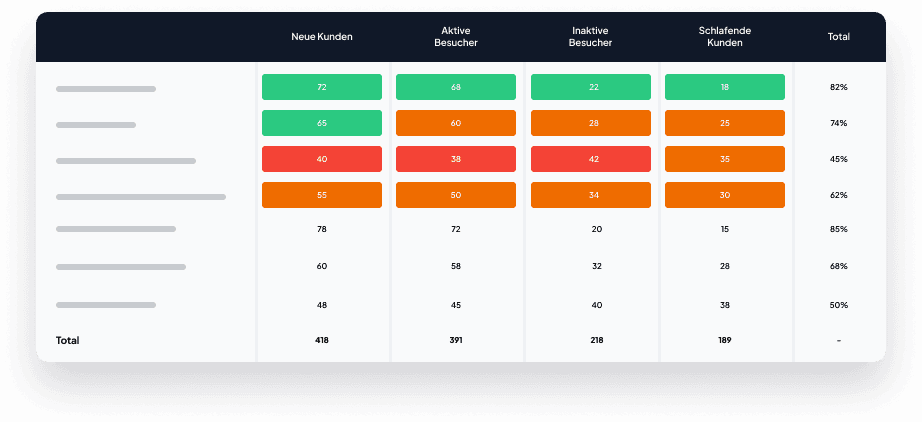Image resolution: width=922 pixels, height=422 pixels.
Task: Click the 85% value in Total column
Action: coord(838,229)
